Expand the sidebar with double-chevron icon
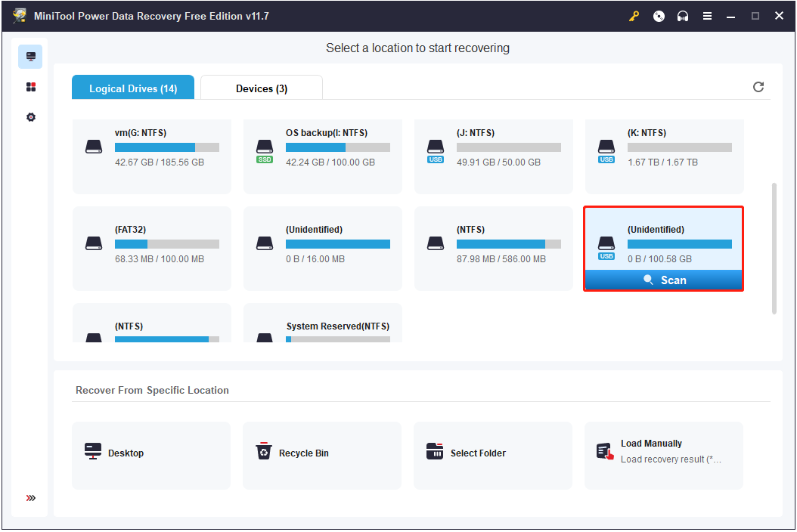Image resolution: width=797 pixels, height=532 pixels. tap(31, 498)
